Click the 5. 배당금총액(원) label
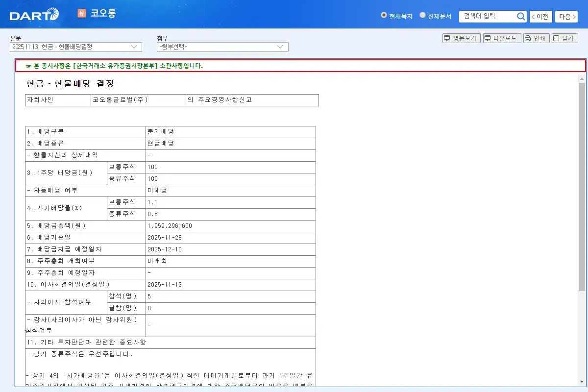588x392 pixels. [56, 226]
